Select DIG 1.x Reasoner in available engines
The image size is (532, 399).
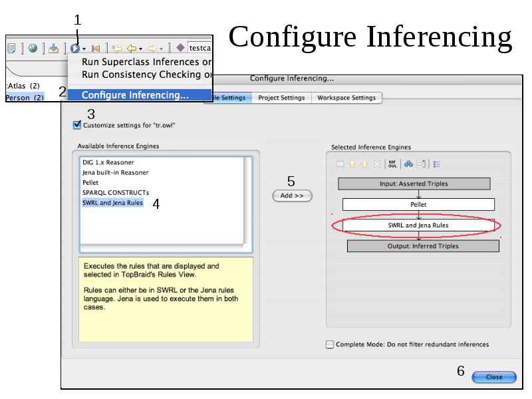point(108,162)
